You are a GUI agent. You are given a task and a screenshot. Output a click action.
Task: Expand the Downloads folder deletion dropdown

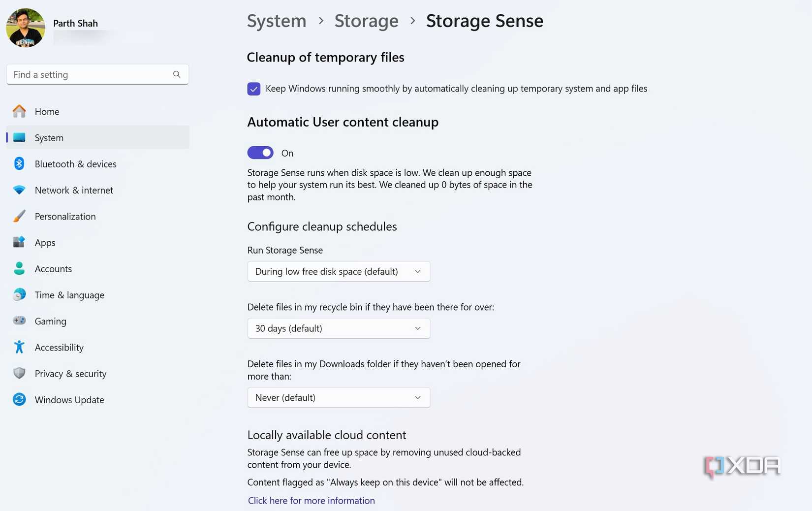[x=339, y=397]
